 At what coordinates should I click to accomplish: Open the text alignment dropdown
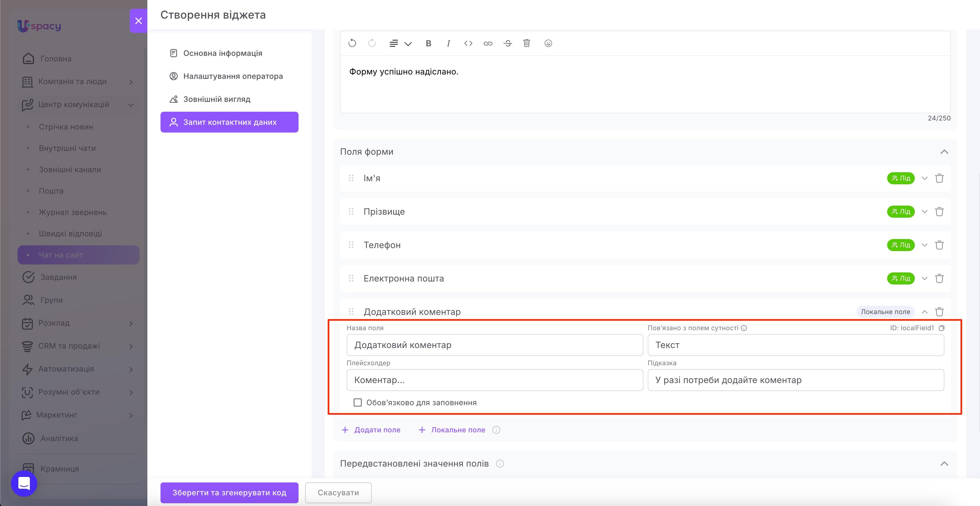(x=400, y=43)
